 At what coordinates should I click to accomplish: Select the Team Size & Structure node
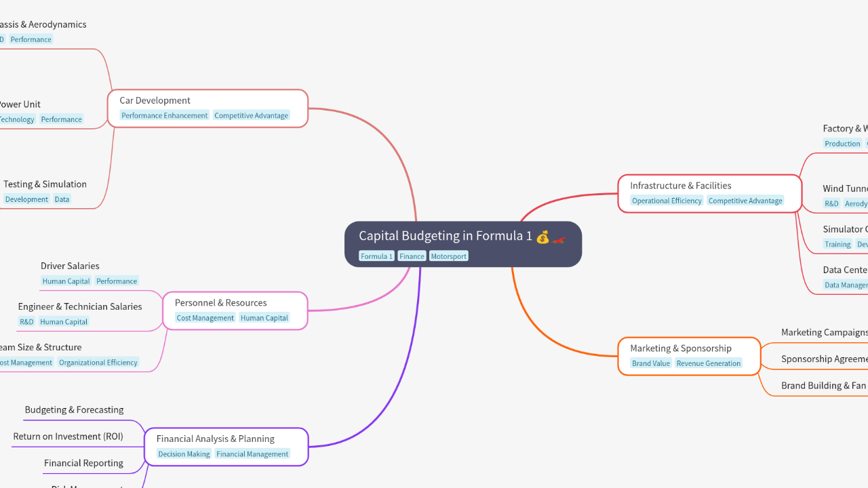pos(41,348)
